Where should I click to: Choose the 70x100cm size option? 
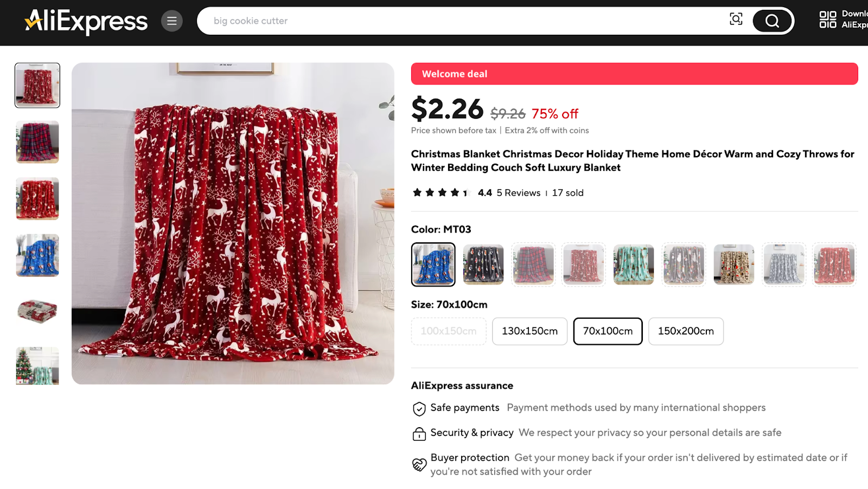click(607, 331)
